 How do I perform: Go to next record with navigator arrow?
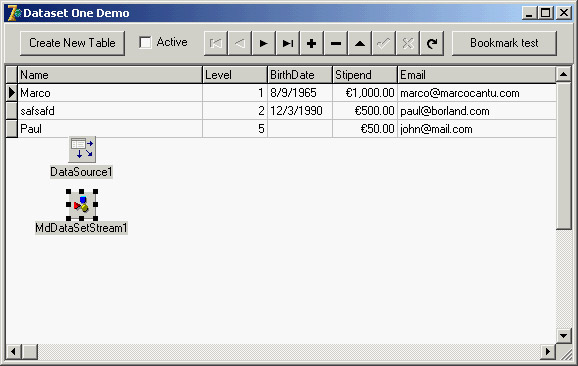[264, 43]
